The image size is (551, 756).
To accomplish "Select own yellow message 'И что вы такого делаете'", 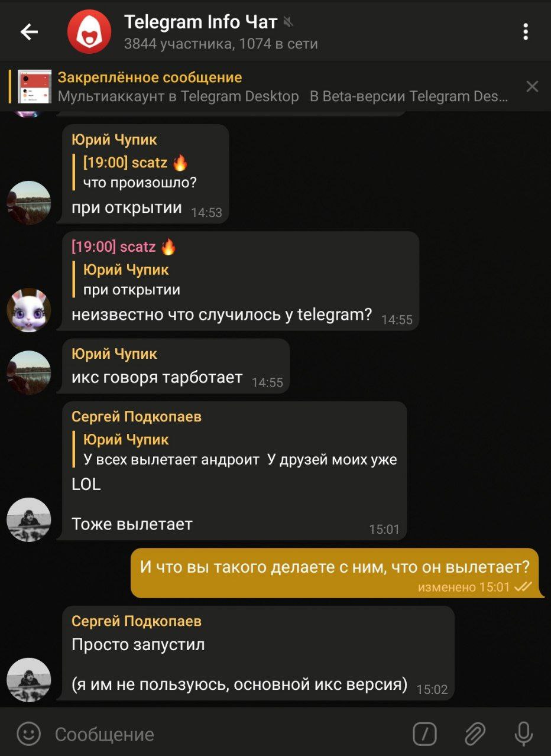I will [335, 573].
